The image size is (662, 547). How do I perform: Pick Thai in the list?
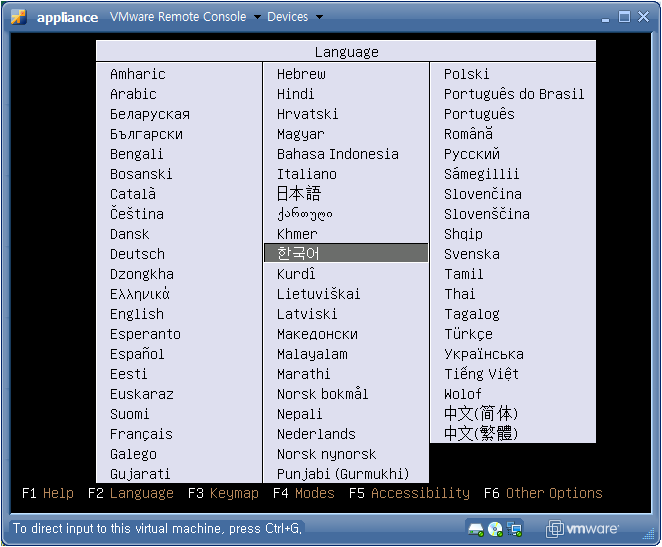[x=459, y=294]
